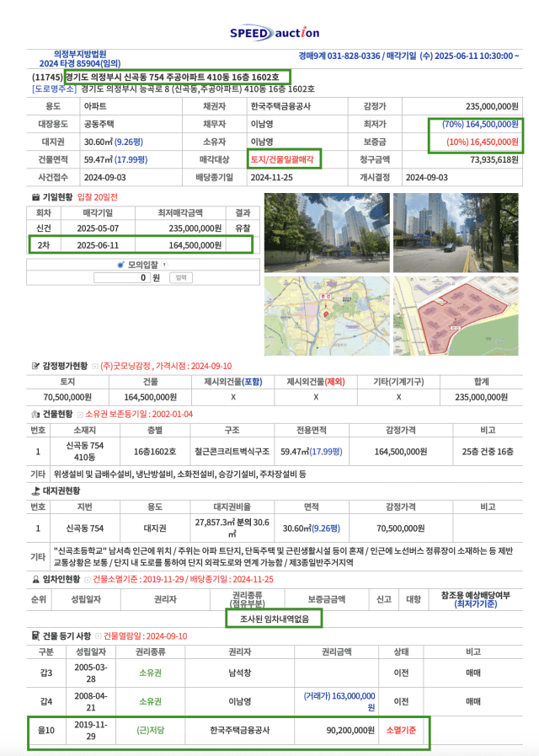Screen dimensions: 539x756
Task: Click the 조사된 임차내역없음 notice
Action: click(x=274, y=619)
